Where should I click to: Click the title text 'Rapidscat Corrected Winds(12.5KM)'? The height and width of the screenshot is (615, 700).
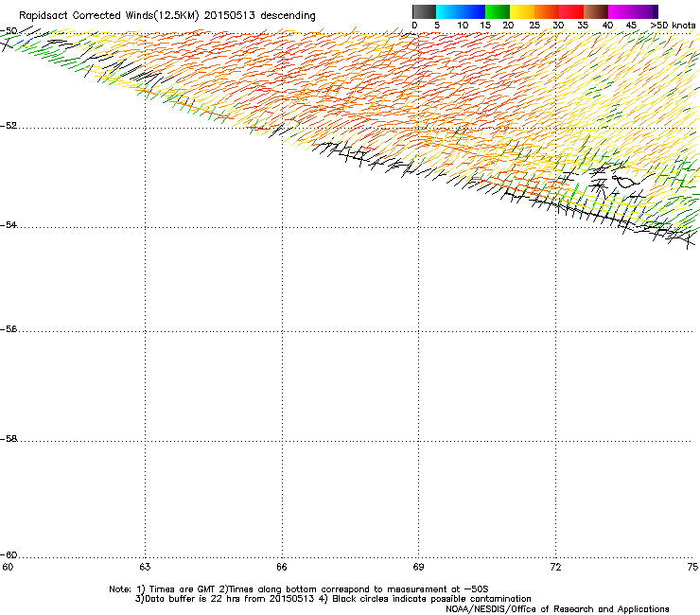[109, 16]
